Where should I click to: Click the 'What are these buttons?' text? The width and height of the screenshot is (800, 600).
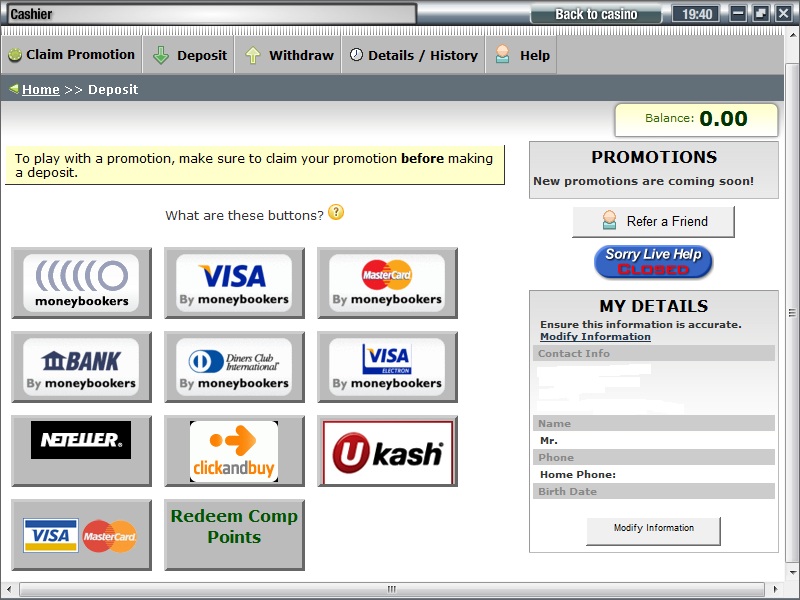pos(244,215)
